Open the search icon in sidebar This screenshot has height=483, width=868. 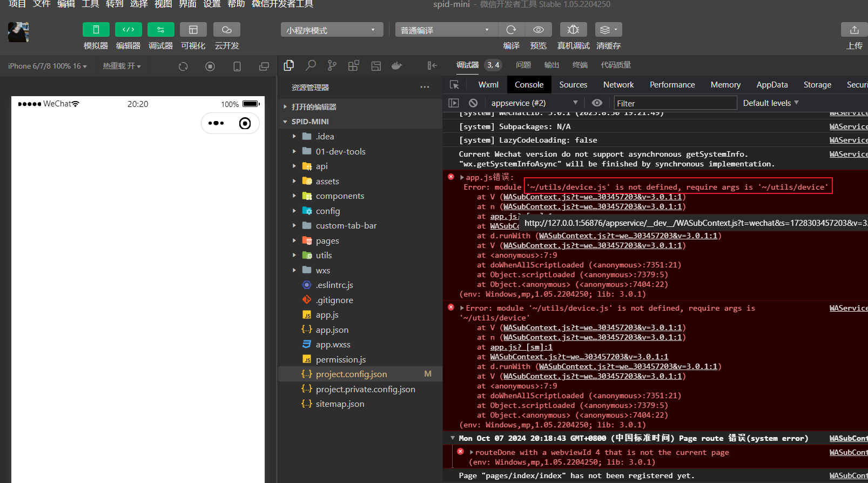pos(311,65)
